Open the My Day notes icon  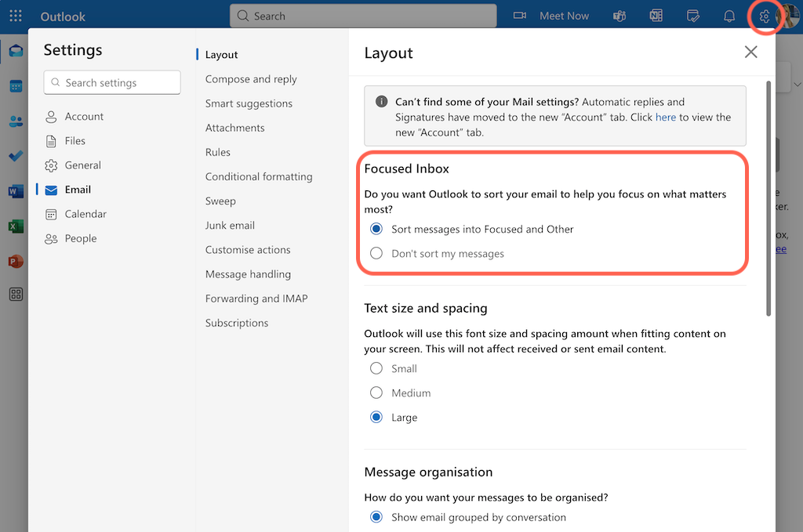[693, 16]
